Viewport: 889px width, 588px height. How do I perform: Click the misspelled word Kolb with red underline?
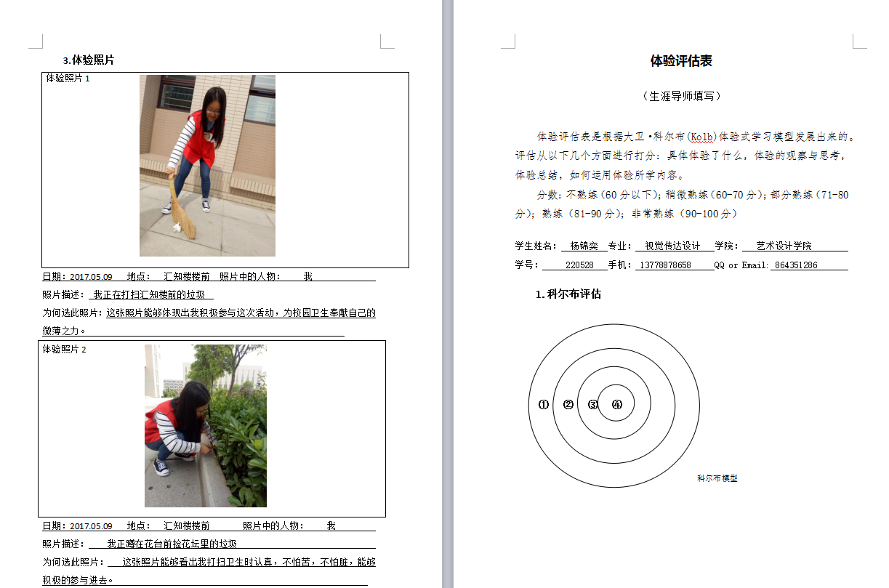pyautogui.click(x=701, y=137)
